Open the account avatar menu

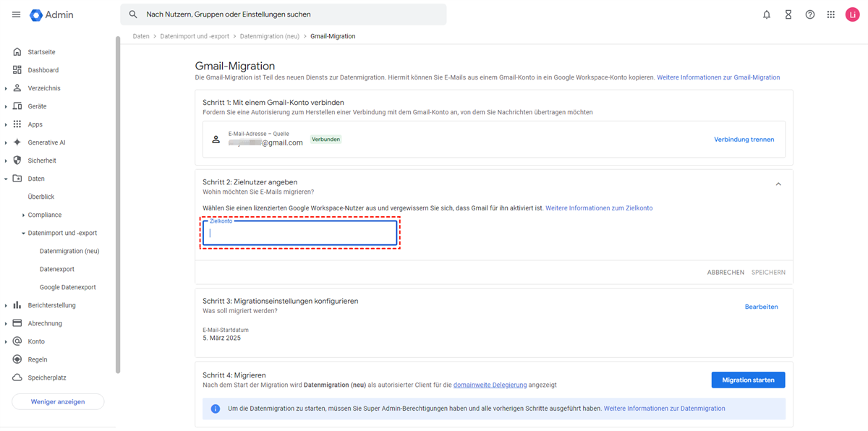[x=853, y=14]
